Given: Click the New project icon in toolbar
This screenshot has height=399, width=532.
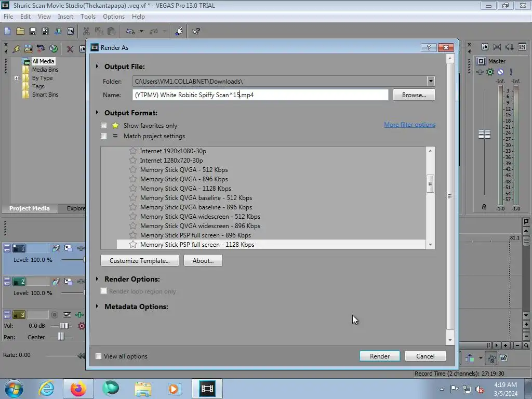Looking at the screenshot, I should tap(7, 31).
